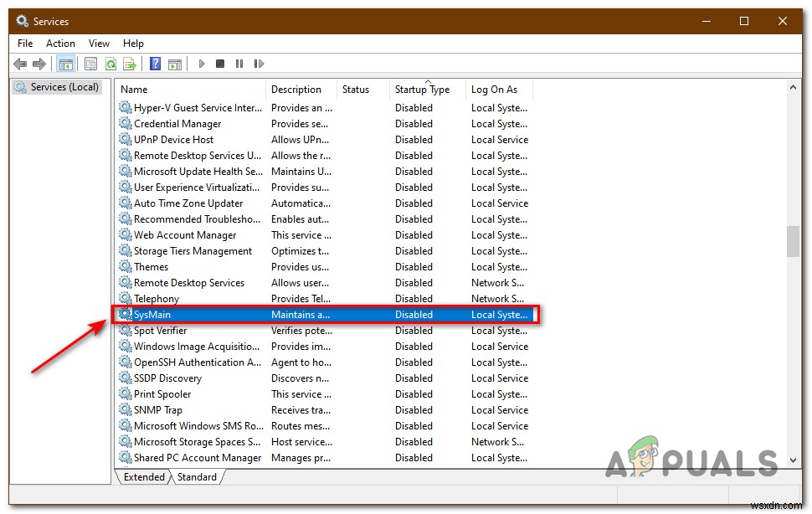Click the Export List toolbar icon
The image size is (812, 514).
click(130, 63)
